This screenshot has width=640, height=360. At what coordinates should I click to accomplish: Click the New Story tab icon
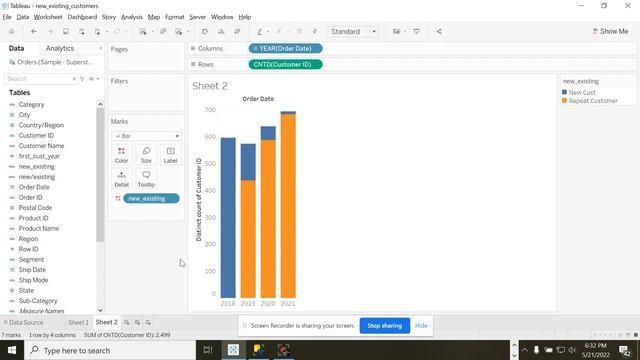[x=148, y=322]
